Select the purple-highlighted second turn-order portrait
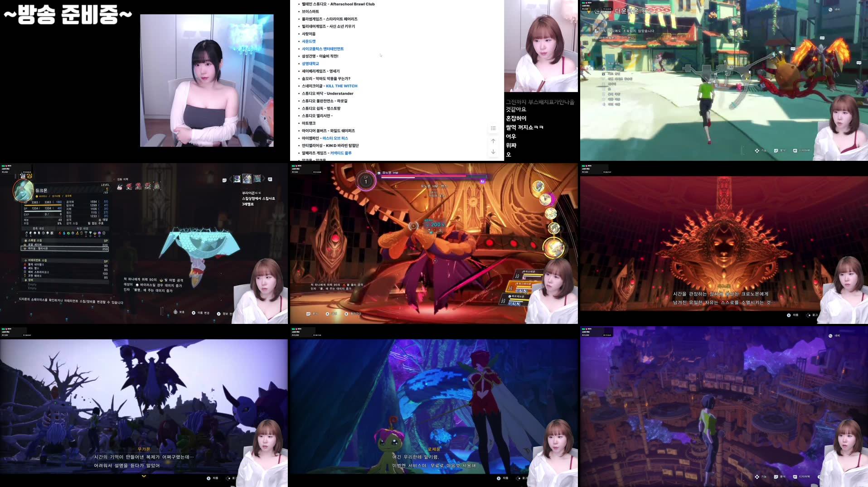This screenshot has width=868, height=487. tap(545, 199)
